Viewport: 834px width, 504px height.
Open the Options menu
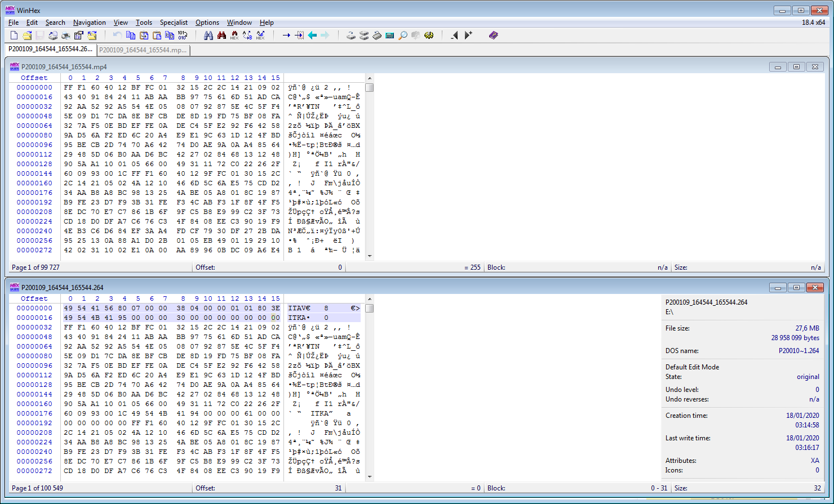[207, 23]
